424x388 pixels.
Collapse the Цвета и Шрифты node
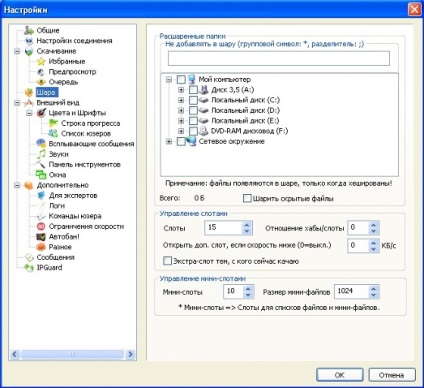pyautogui.click(x=29, y=113)
